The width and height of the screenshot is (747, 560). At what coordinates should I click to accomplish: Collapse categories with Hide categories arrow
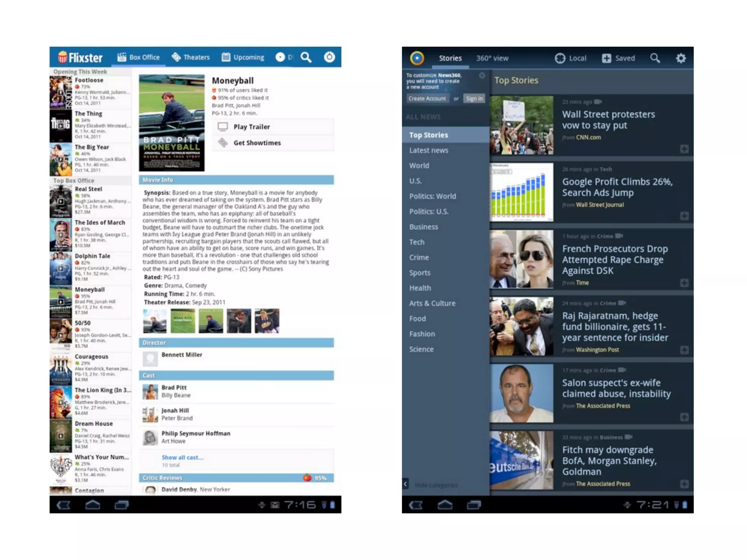coord(406,484)
